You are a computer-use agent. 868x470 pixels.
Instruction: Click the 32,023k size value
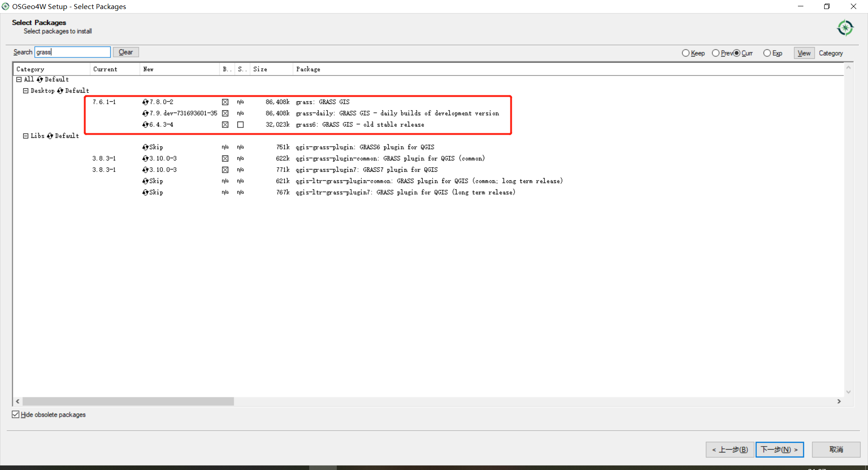pos(278,125)
